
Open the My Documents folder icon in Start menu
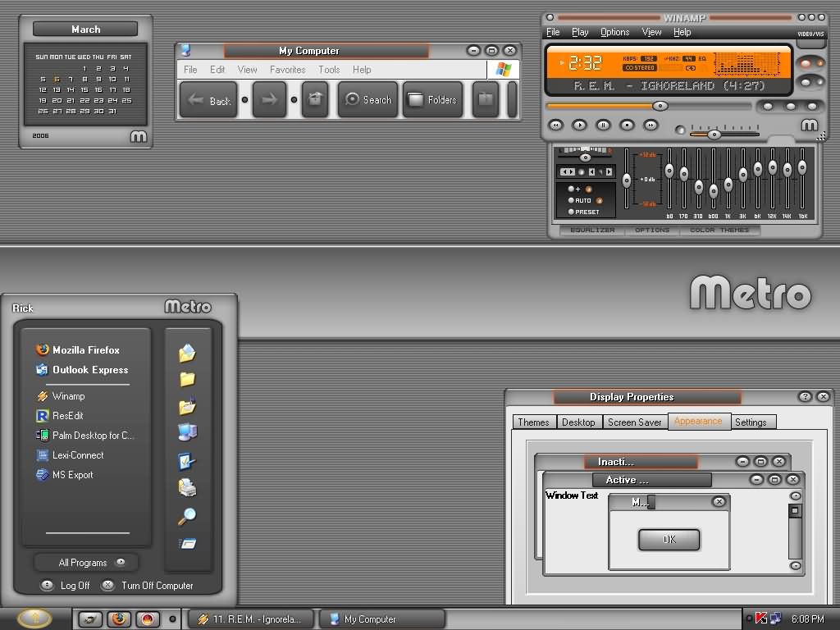(x=187, y=353)
